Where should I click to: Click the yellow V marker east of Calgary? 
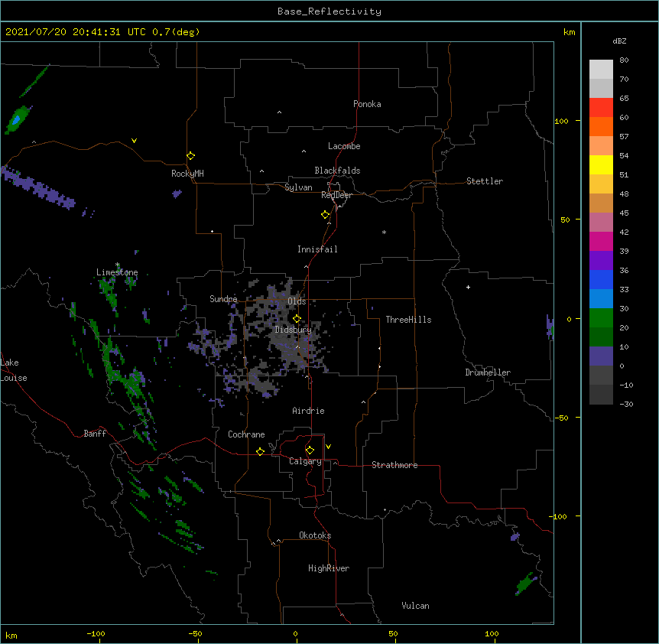328,447
